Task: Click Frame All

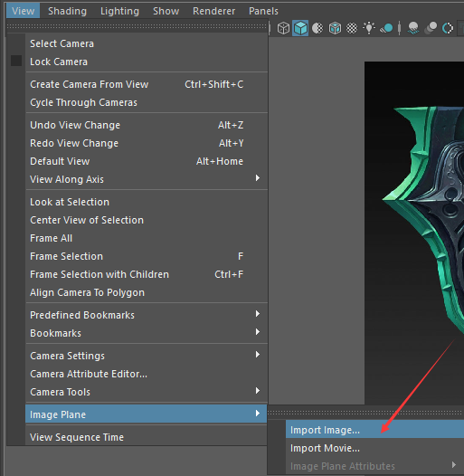Action: pyautogui.click(x=147, y=238)
